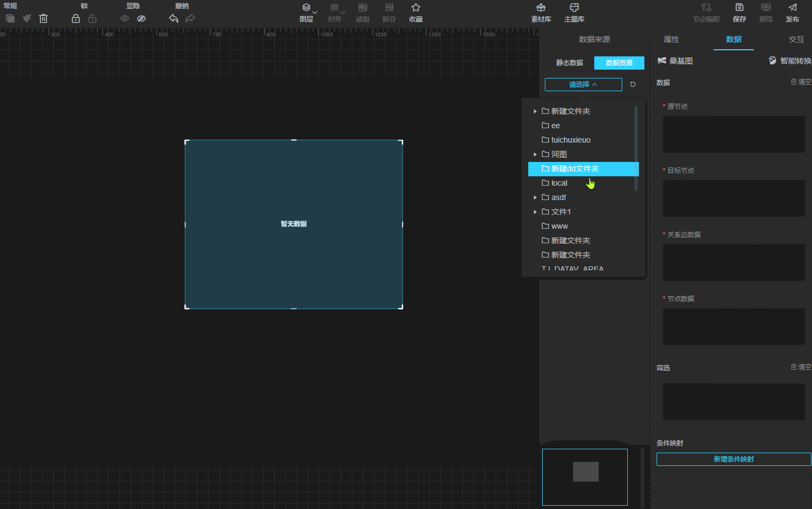Select the 静态数据 source option
Screen dimensions: 812x509
570,63
